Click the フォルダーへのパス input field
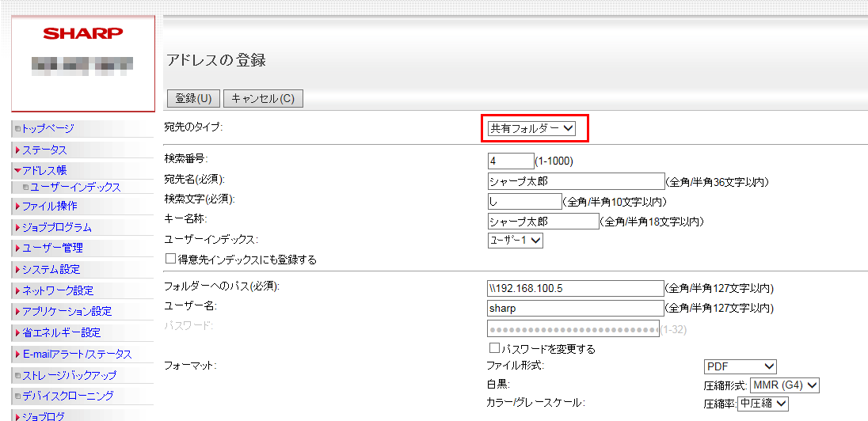868x421 pixels. [576, 288]
